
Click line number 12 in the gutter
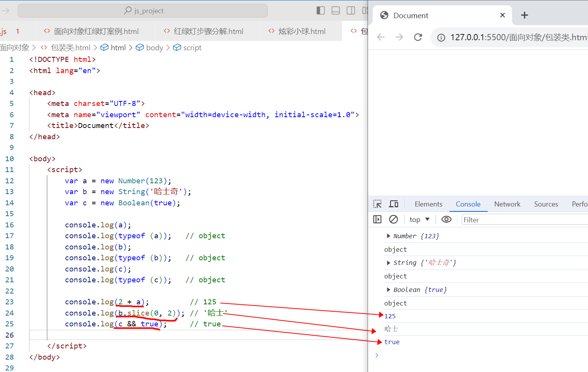[x=9, y=181]
